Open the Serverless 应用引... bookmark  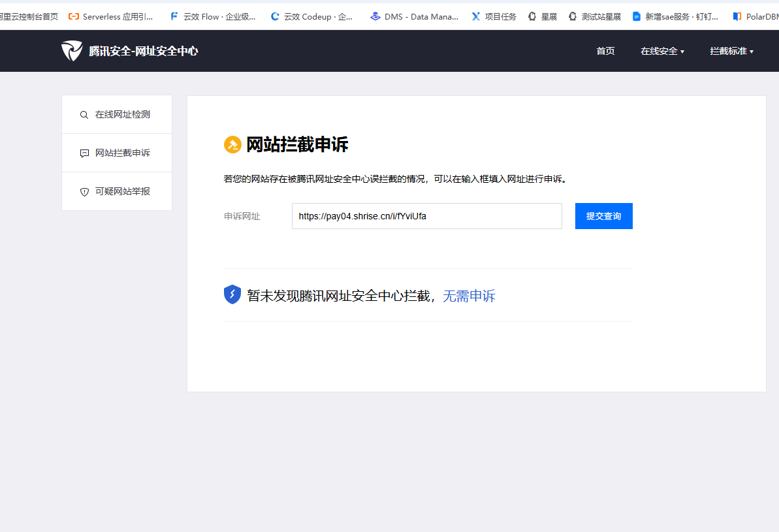point(111,16)
